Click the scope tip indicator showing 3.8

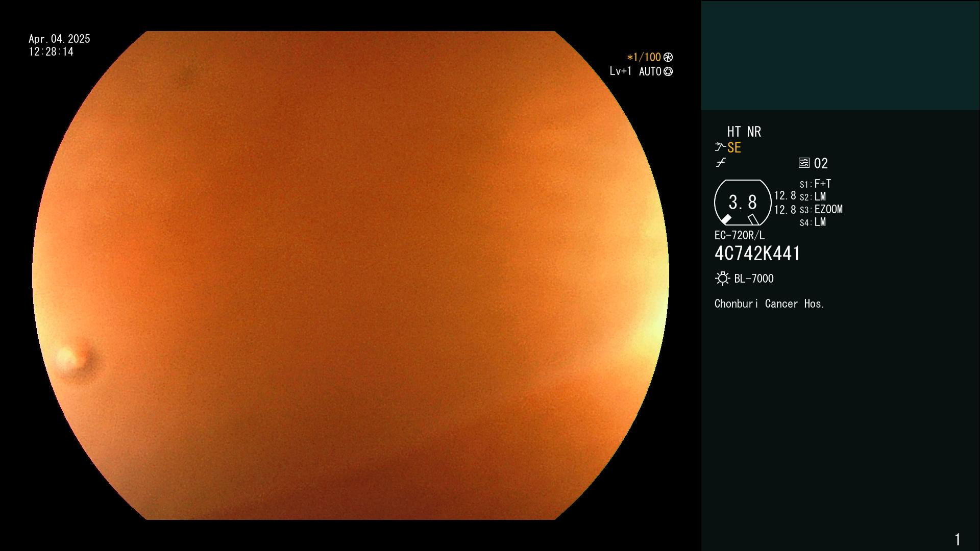743,203
